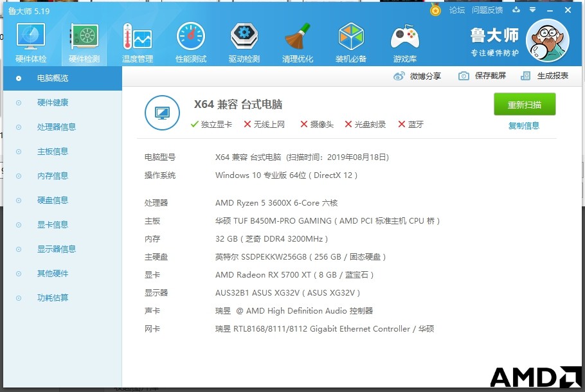Click the 英特尔 SSDPEKKW256G8 disk value

[x=300, y=257]
